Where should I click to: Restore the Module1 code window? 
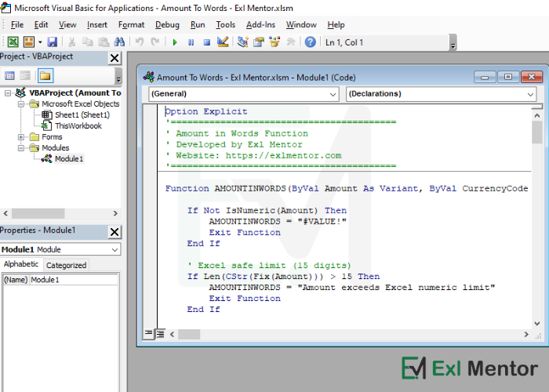pos(507,77)
